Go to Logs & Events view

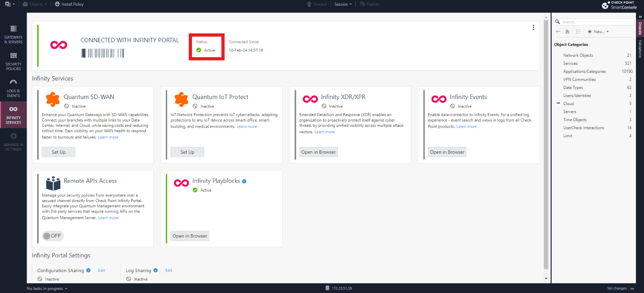click(x=13, y=88)
